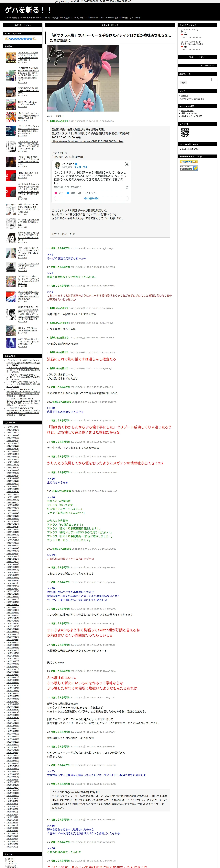Click フォローする link in the tweet

click(81, 167)
